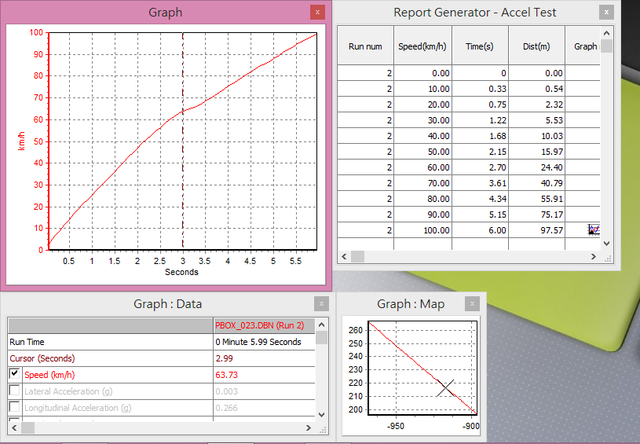Select the Run Time row label
This screenshot has width=640, height=444.
[x=27, y=342]
